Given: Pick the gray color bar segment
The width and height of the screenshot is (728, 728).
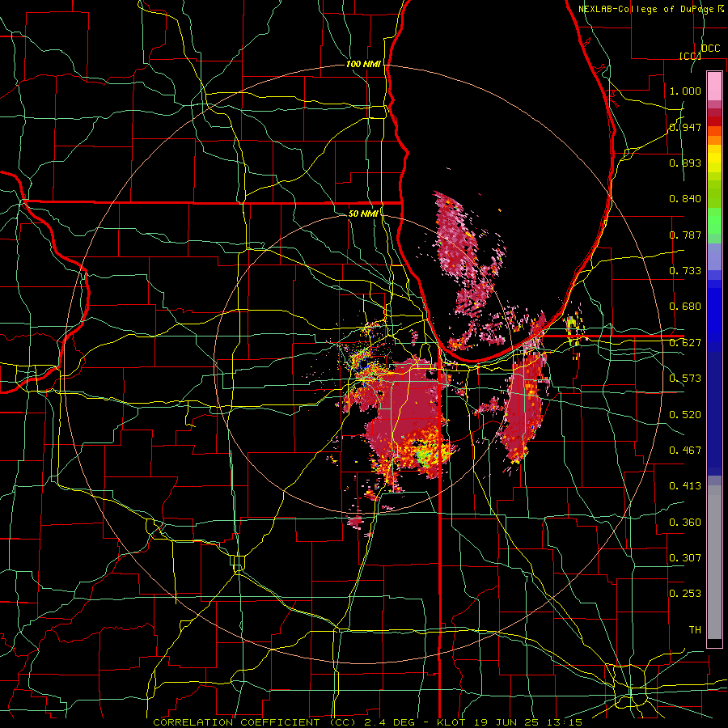Looking at the screenshot, I should [714, 562].
